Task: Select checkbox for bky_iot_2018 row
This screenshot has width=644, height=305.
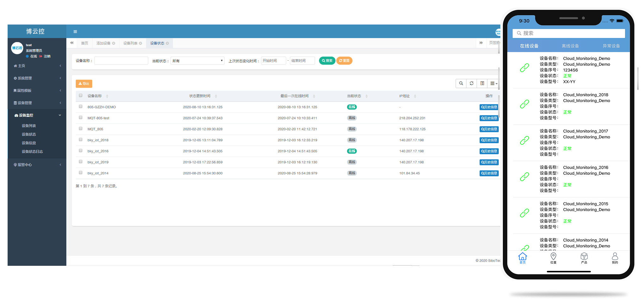Action: click(81, 140)
